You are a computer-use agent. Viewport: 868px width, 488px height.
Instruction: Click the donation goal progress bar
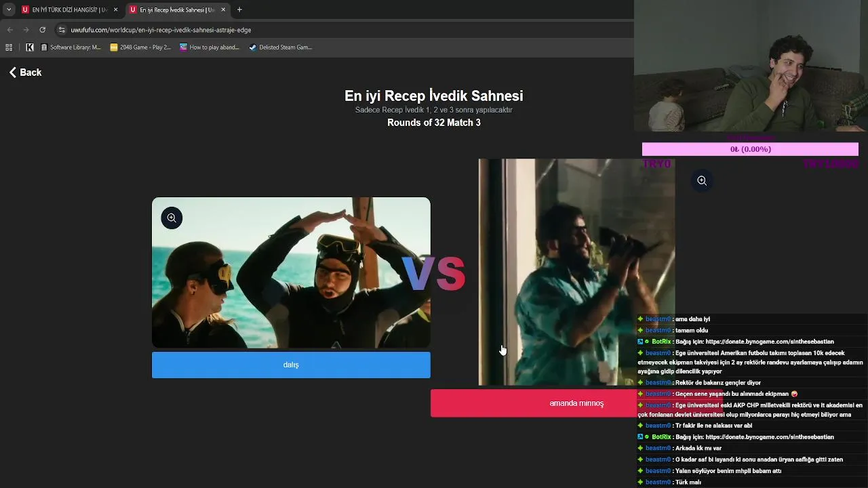click(x=750, y=149)
